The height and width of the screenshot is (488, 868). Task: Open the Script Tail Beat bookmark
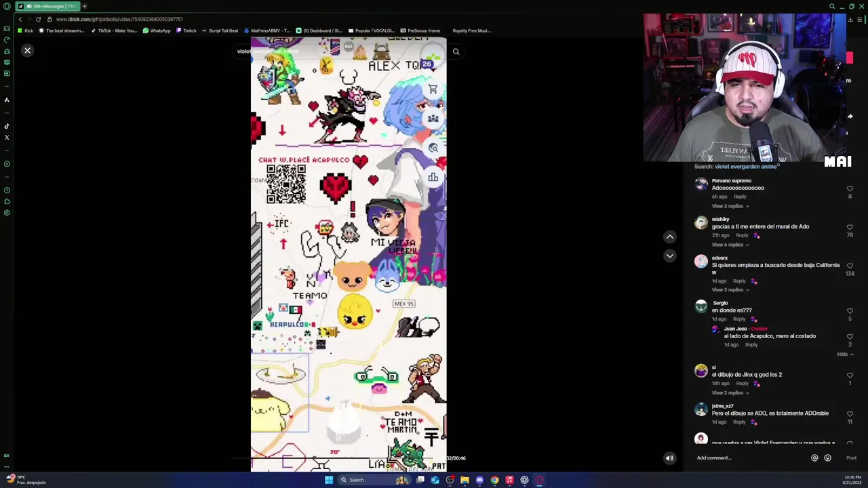pos(220,30)
